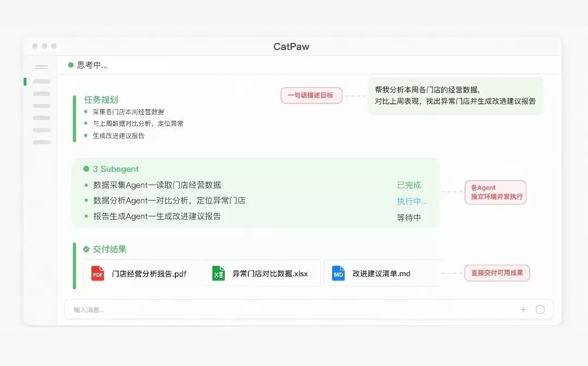Click the macOS close window dot
588x366 pixels.
[x=35, y=46]
